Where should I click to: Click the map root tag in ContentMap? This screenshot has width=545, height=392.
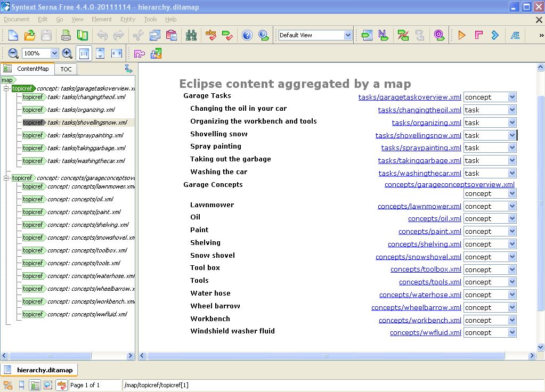pyautogui.click(x=7, y=80)
